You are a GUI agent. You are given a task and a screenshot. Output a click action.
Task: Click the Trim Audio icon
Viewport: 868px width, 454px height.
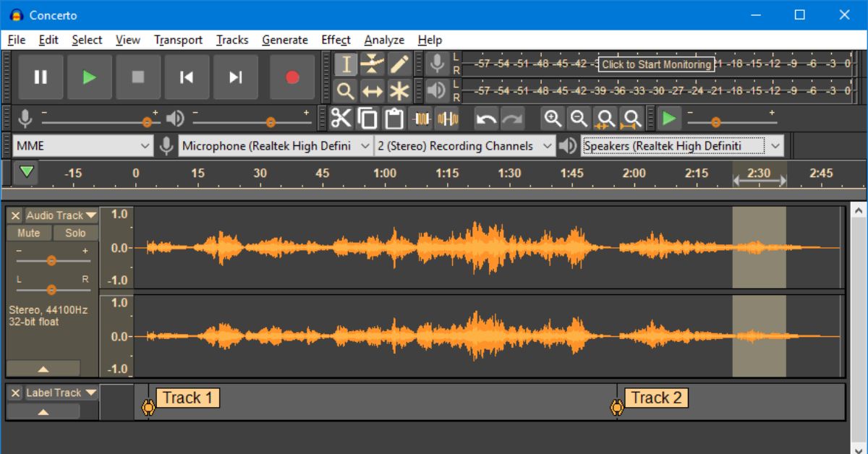pyautogui.click(x=421, y=119)
